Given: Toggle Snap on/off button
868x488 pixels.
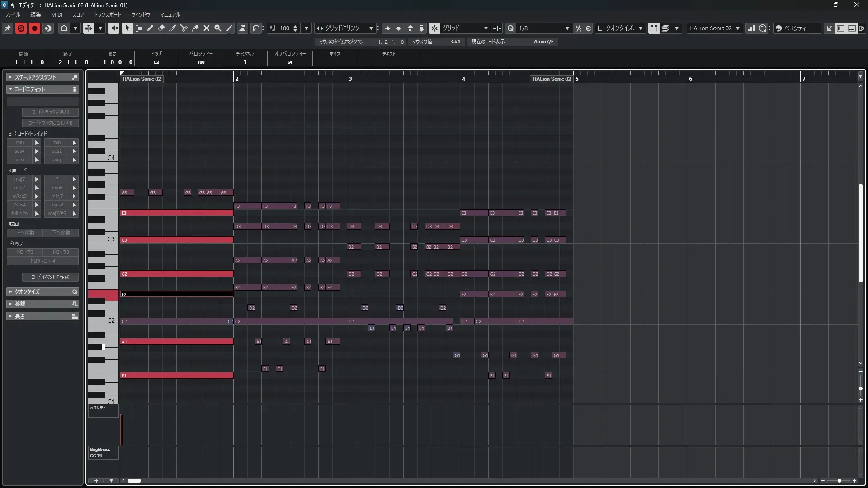Looking at the screenshot, I should [x=434, y=28].
